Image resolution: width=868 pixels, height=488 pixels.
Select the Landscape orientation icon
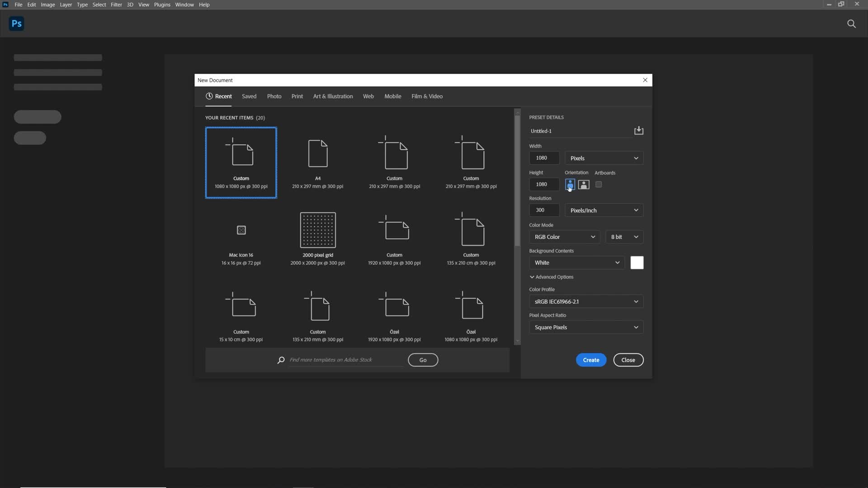point(584,184)
